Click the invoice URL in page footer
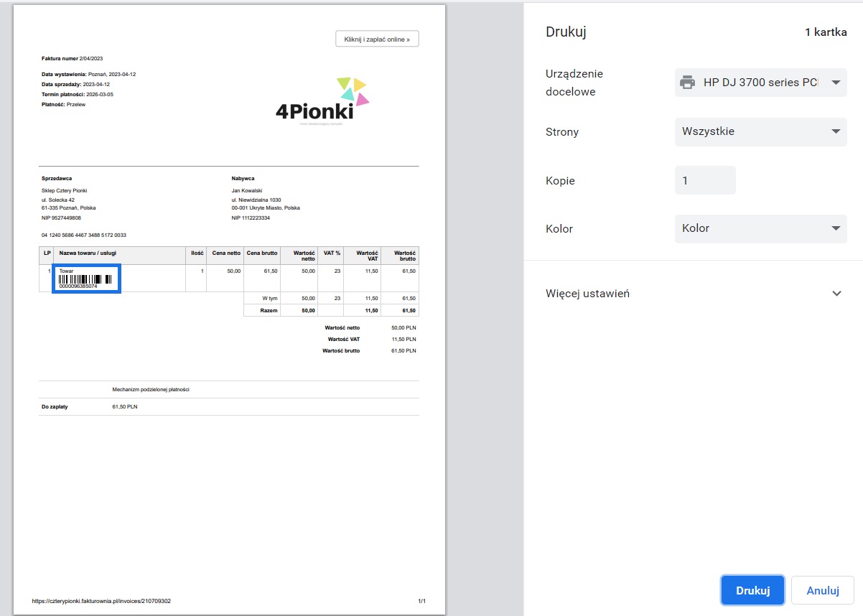The width and height of the screenshot is (863, 616). tap(101, 601)
